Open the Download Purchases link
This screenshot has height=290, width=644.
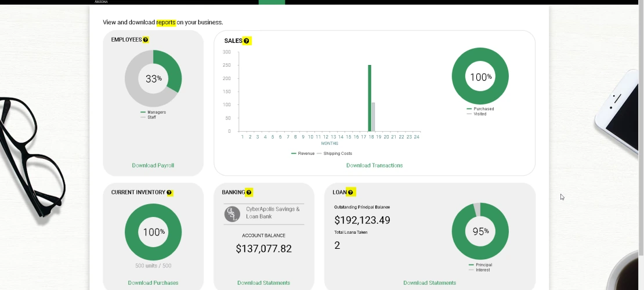tap(153, 283)
